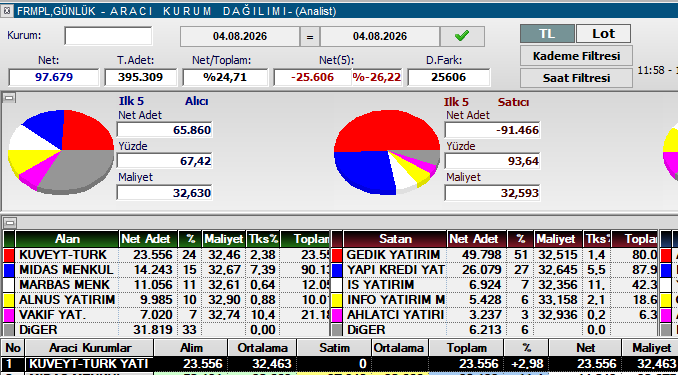Click the T.Adet value 395.309
678x375 pixels.
coord(141,77)
